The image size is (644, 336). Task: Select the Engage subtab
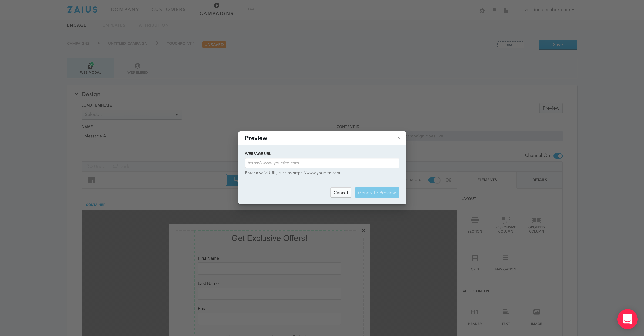tap(77, 25)
